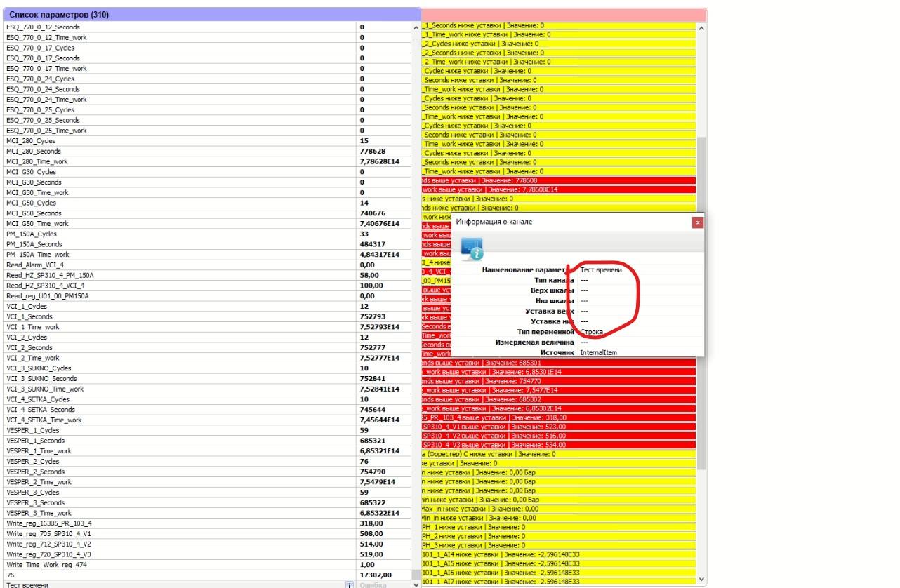Select the Write_Time_Work_reg_474 parameter
Image resolution: width=900 pixels, height=588 pixels.
pyautogui.click(x=207, y=565)
